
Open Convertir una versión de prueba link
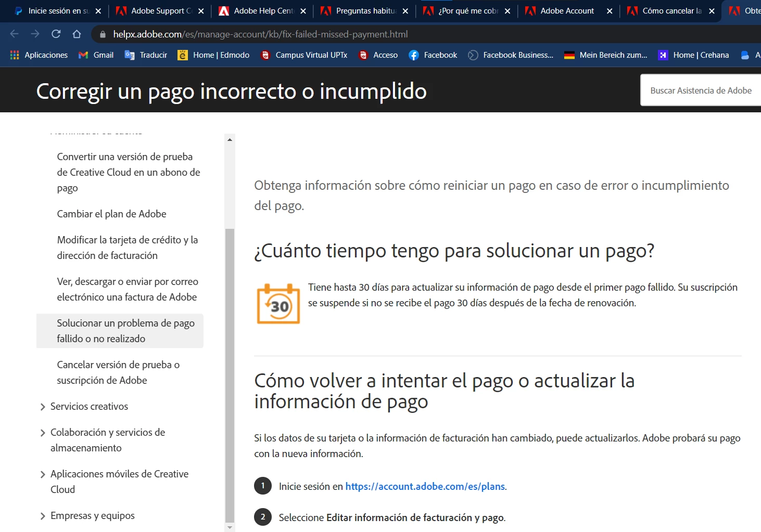129,172
